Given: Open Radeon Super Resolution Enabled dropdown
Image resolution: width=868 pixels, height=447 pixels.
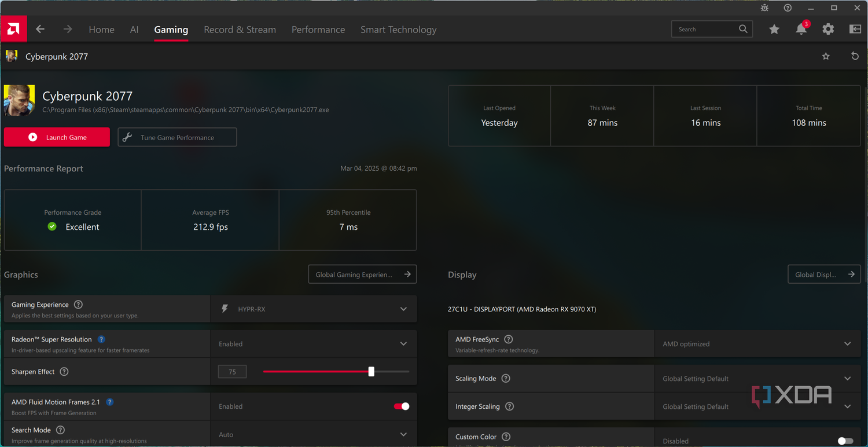Looking at the screenshot, I should [314, 344].
